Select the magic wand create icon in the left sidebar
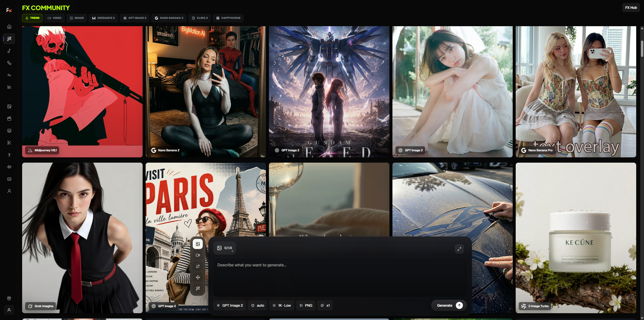644x320 pixels. pyautogui.click(x=9, y=39)
